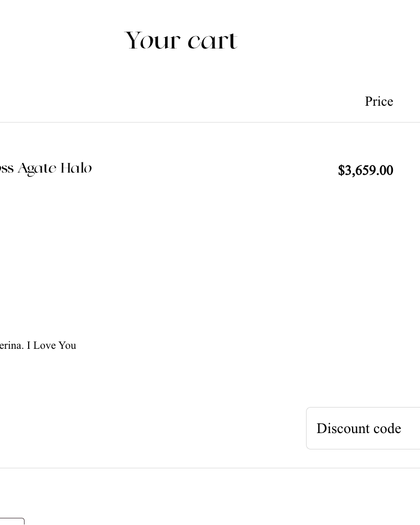Image resolution: width=420 pixels, height=525 pixels.
Task: Click the $3,659.00 item price
Action: [x=365, y=171]
